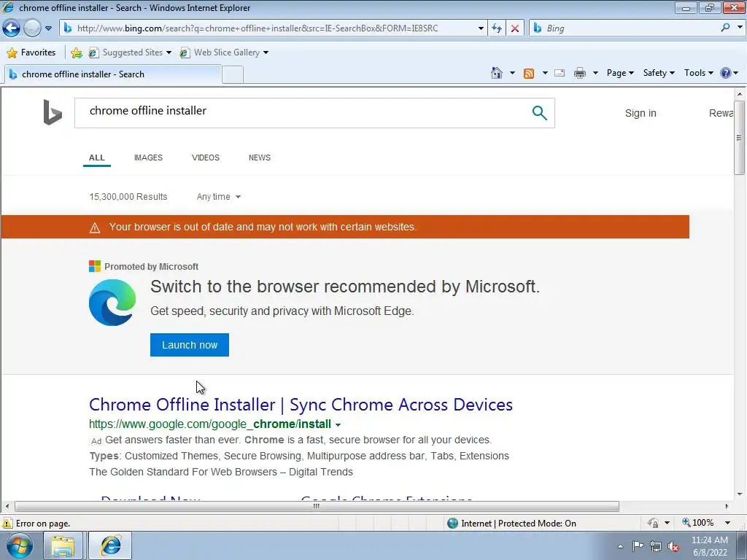
Task: Open the search provider dropdown arrow
Action: pos(740,28)
